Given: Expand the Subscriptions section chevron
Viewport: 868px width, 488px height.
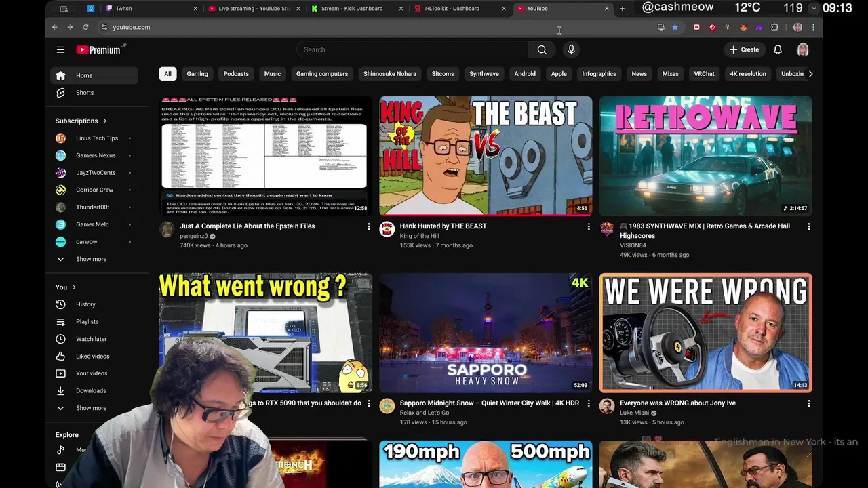Looking at the screenshot, I should click(104, 121).
